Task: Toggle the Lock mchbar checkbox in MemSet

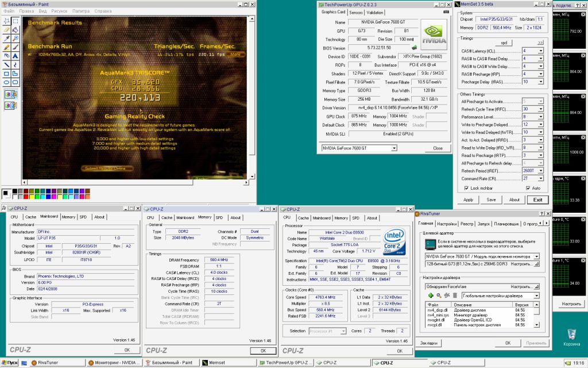Action: pos(466,188)
